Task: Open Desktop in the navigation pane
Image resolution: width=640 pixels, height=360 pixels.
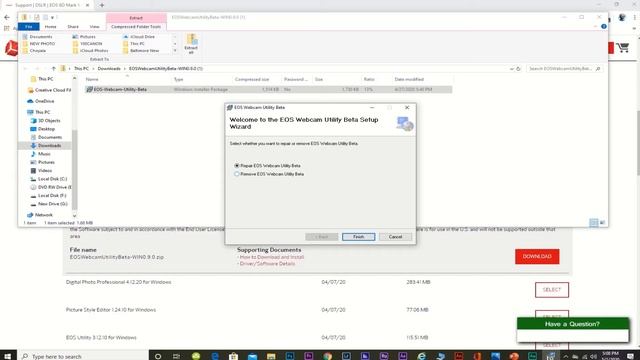Action: (42, 129)
